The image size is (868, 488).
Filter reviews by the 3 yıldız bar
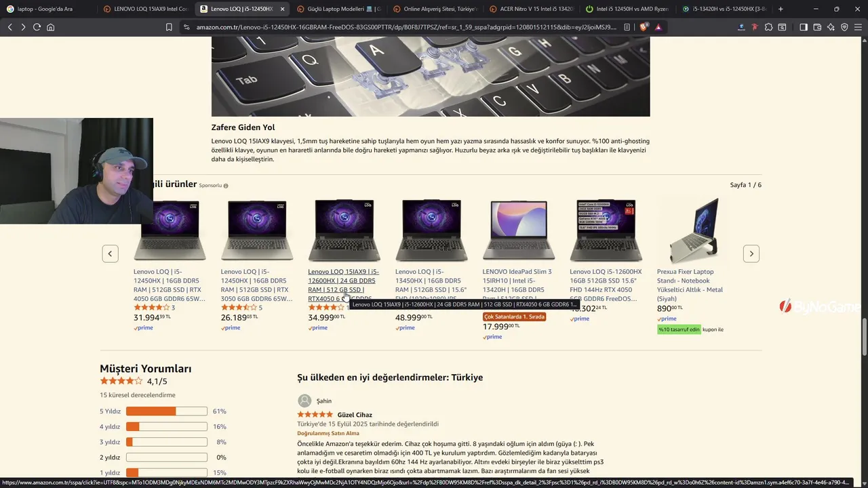166,442
